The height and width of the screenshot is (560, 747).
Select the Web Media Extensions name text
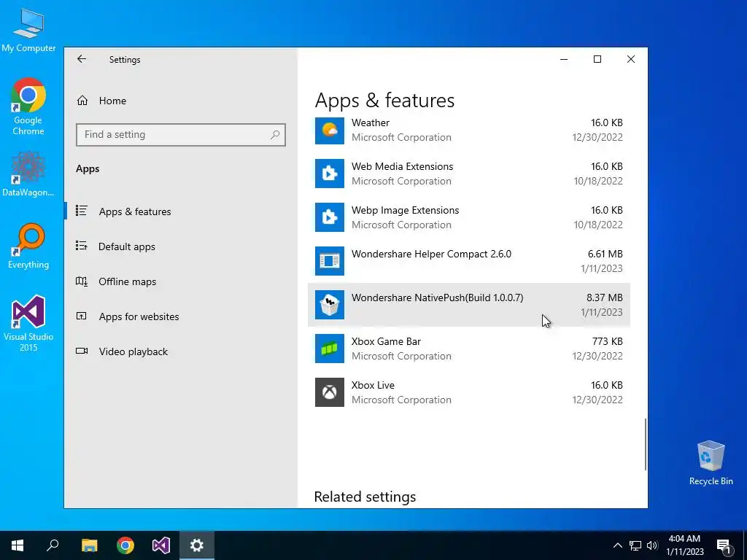(x=402, y=167)
